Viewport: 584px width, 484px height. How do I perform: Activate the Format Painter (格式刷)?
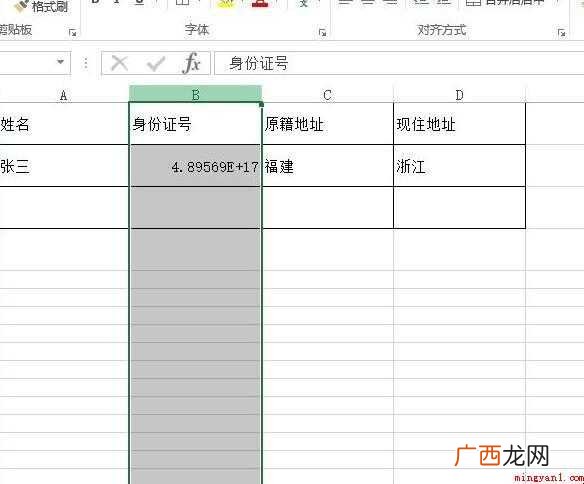[42, 6]
